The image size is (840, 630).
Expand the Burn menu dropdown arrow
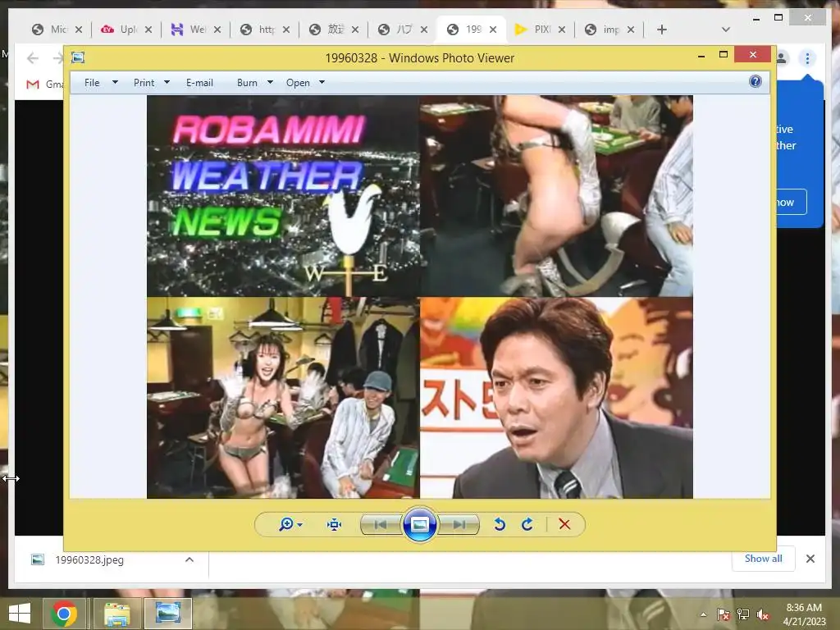pyautogui.click(x=270, y=83)
